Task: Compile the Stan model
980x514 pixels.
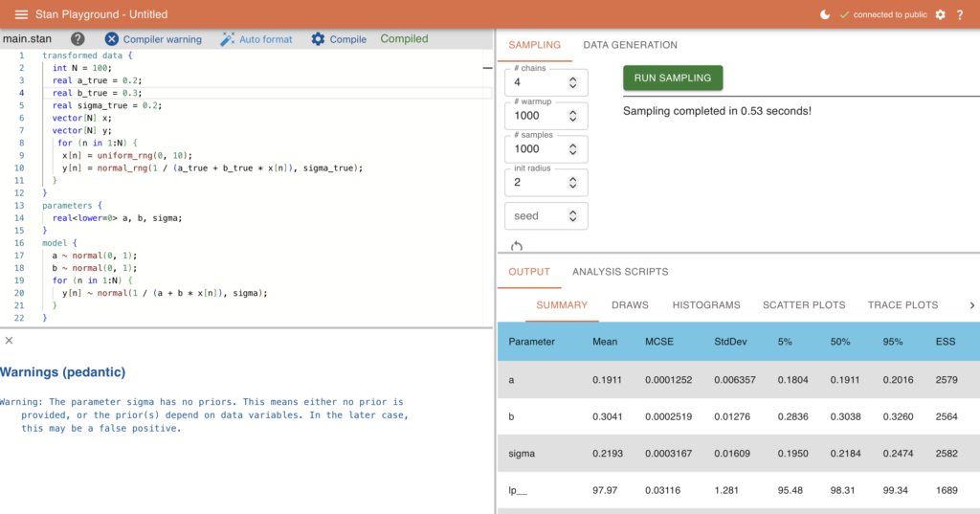Action: [339, 39]
